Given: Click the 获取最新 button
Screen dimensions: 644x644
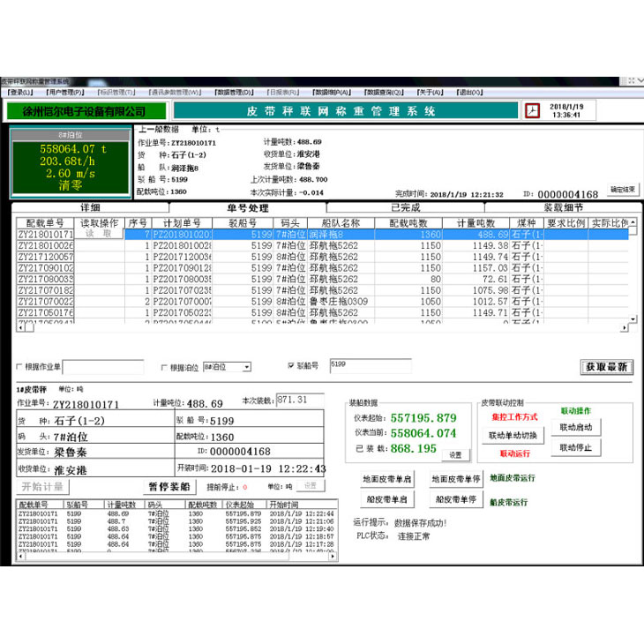Looking at the screenshot, I should 607,367.
